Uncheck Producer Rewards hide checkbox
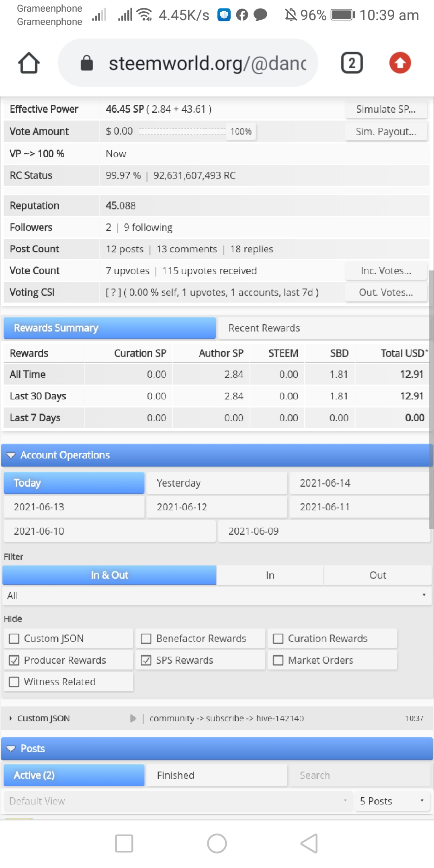Image resolution: width=434 pixels, height=868 pixels. (x=14, y=660)
